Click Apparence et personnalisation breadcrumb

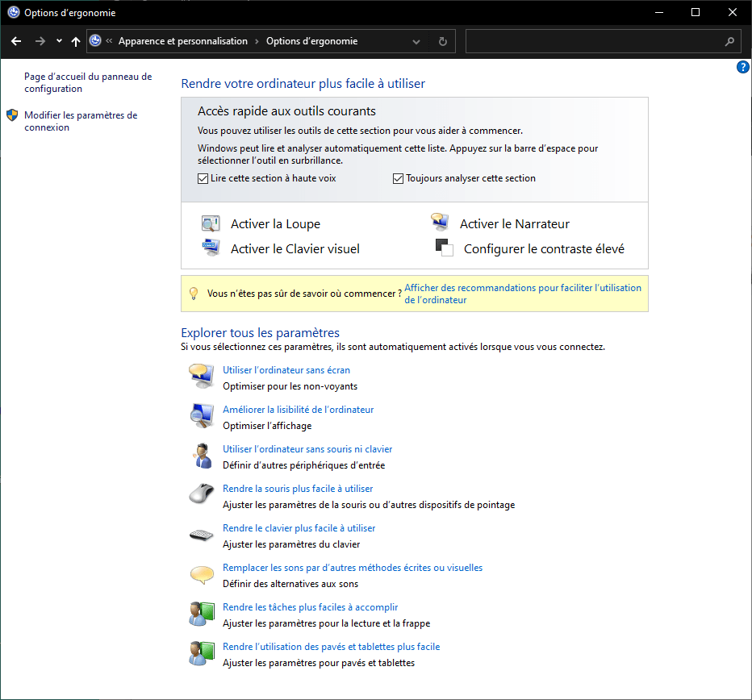coord(183,41)
